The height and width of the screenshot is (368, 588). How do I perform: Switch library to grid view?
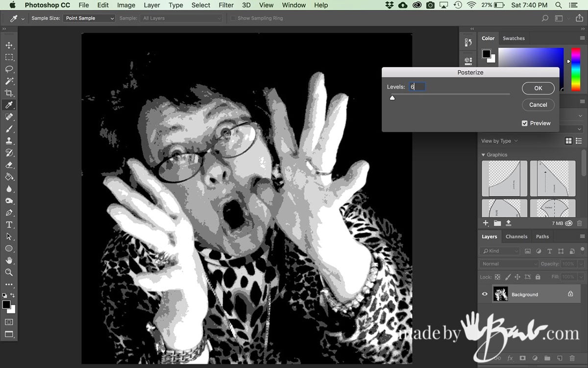click(x=568, y=141)
